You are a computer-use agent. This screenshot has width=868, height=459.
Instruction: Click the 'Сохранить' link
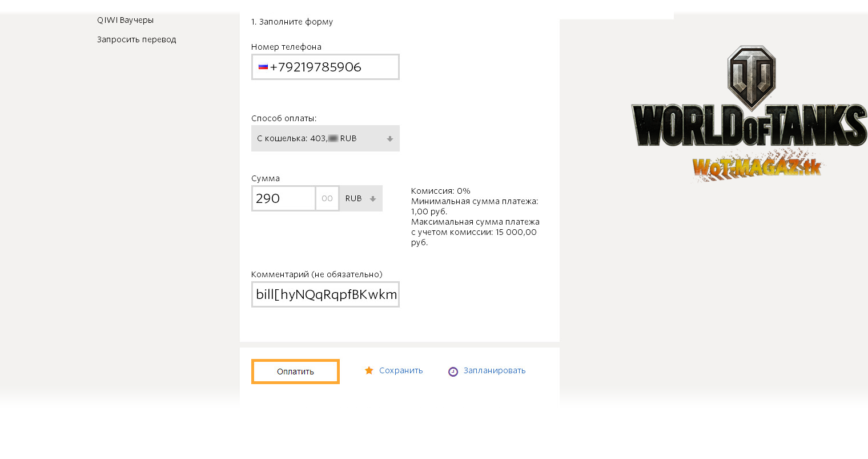click(x=401, y=370)
